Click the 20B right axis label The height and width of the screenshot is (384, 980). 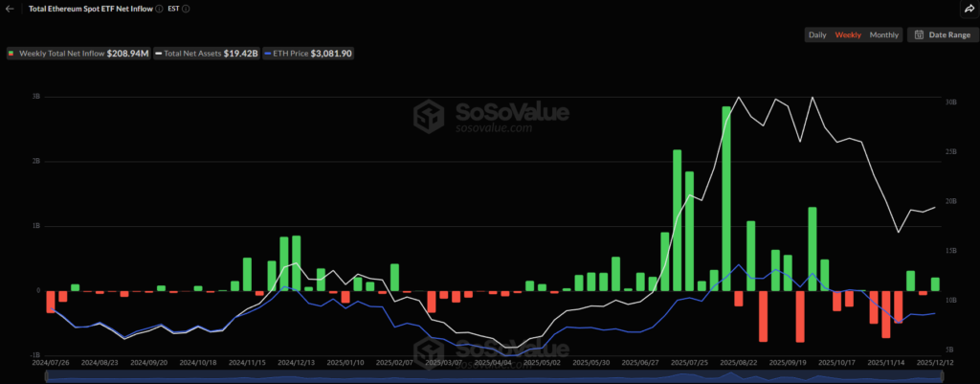click(950, 201)
